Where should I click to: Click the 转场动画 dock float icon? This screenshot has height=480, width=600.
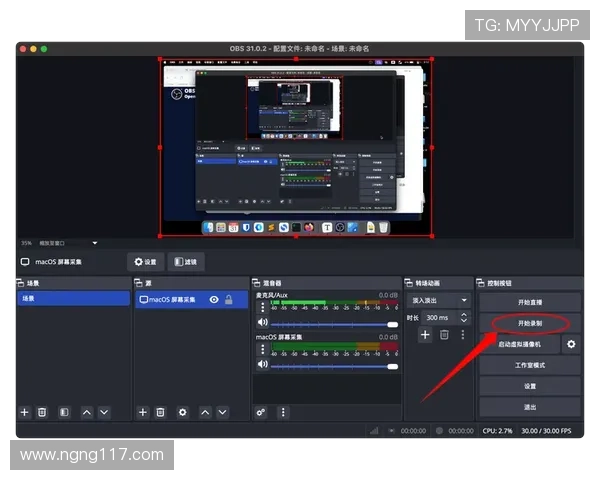(409, 283)
